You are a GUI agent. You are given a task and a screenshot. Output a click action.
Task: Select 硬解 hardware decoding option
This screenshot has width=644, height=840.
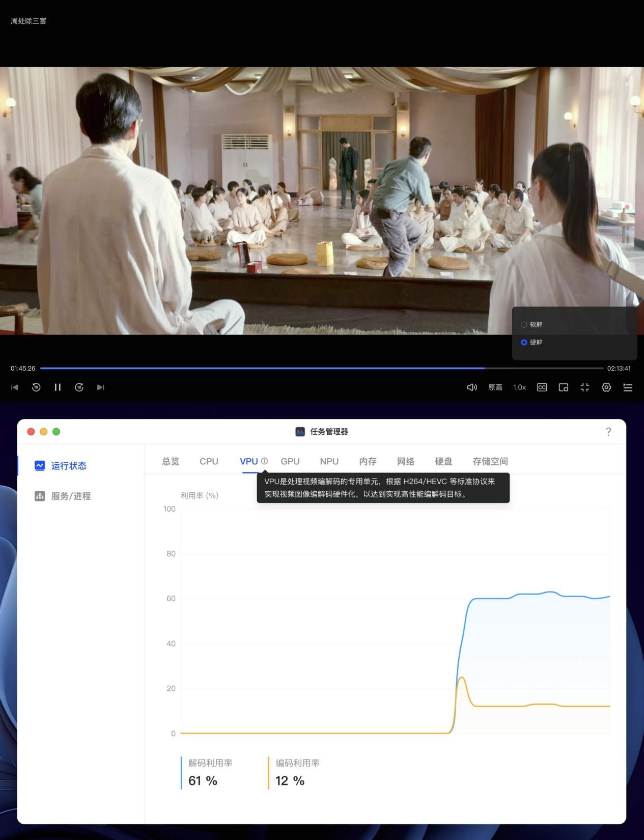point(531,343)
